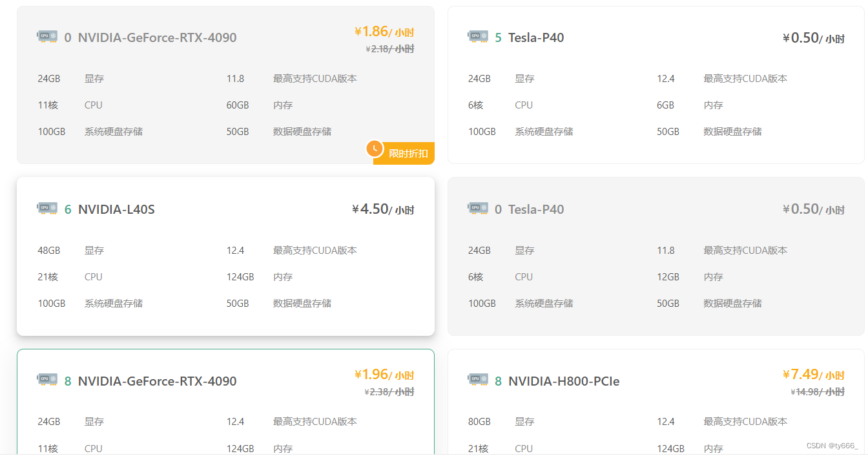The height and width of the screenshot is (456, 868).
Task: Click the available count 6 before NVIDIA-L40S
Action: click(68, 209)
